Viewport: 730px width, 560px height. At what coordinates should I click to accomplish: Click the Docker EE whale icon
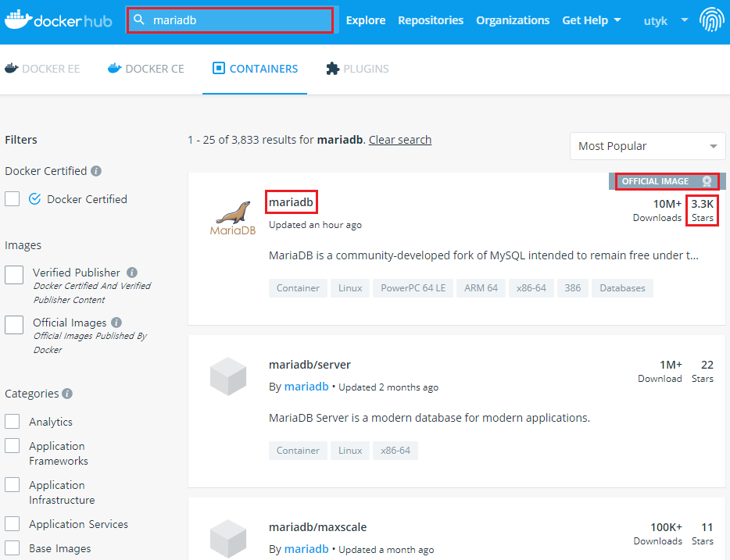11,69
